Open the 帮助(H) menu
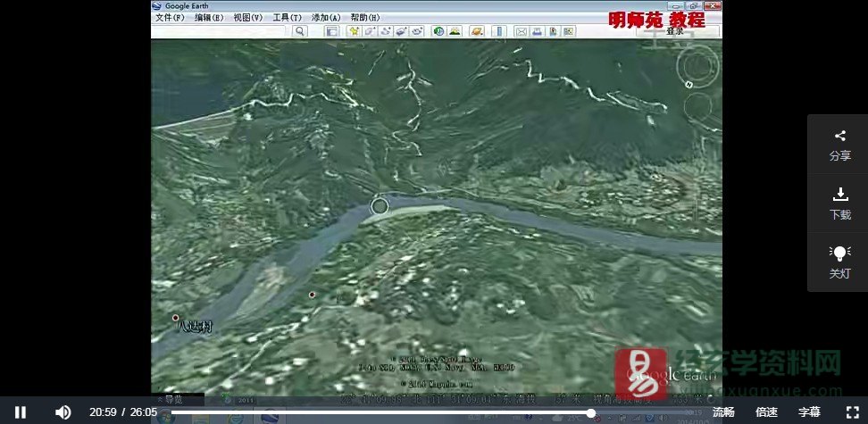Viewport: 868px width, 424px height. click(365, 18)
